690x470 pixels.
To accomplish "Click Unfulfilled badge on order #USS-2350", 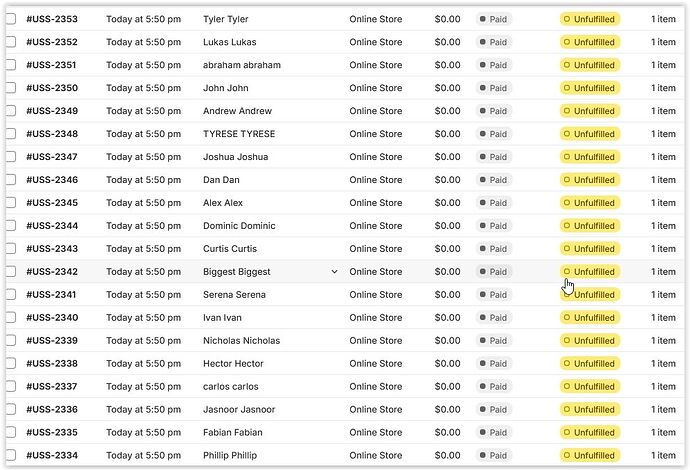I will (590, 88).
